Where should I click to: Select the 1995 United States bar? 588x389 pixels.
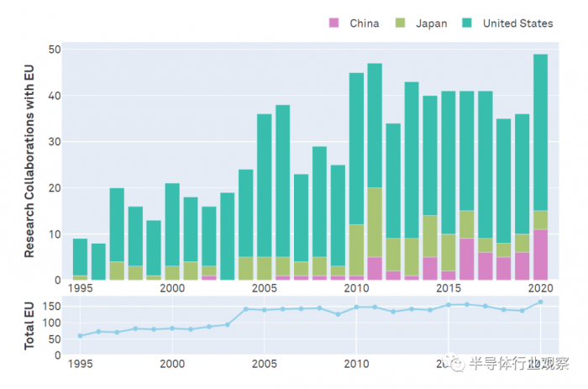[x=80, y=256]
